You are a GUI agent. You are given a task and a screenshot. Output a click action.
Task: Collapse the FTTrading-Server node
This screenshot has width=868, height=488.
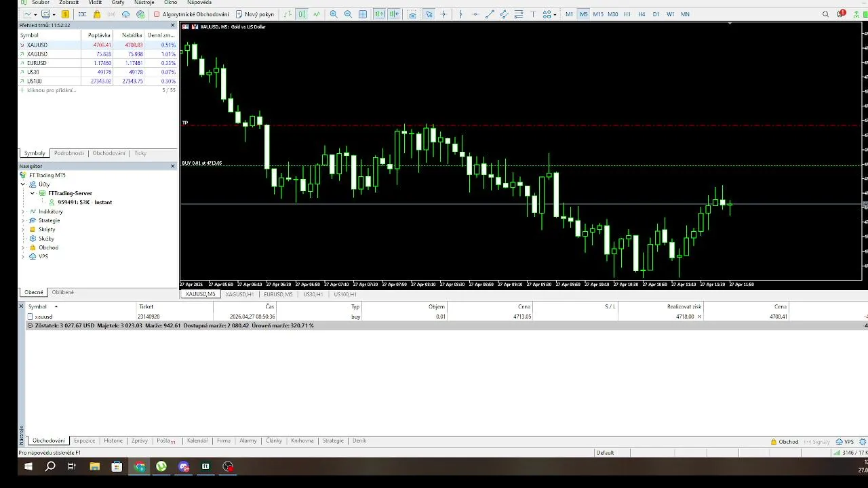pos(32,193)
